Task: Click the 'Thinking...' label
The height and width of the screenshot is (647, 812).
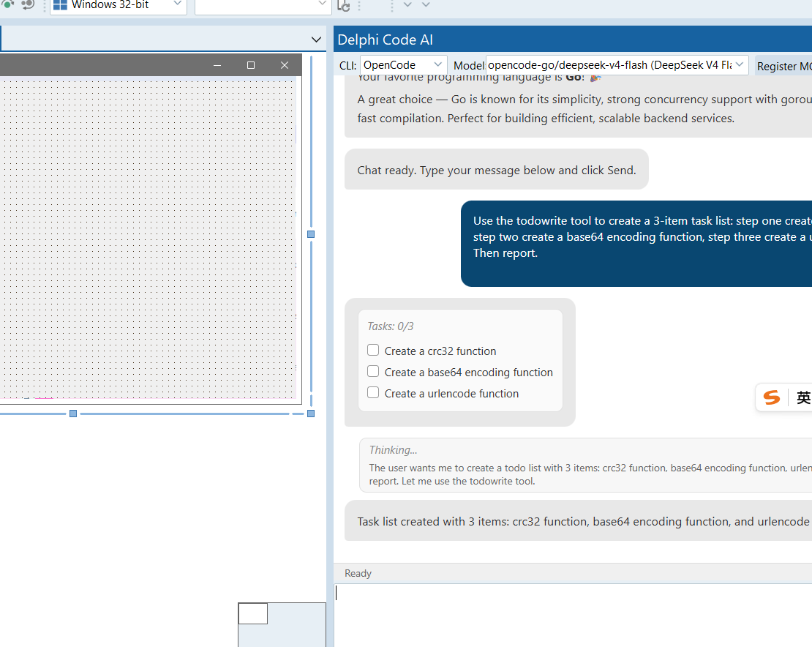Action: pyautogui.click(x=393, y=449)
